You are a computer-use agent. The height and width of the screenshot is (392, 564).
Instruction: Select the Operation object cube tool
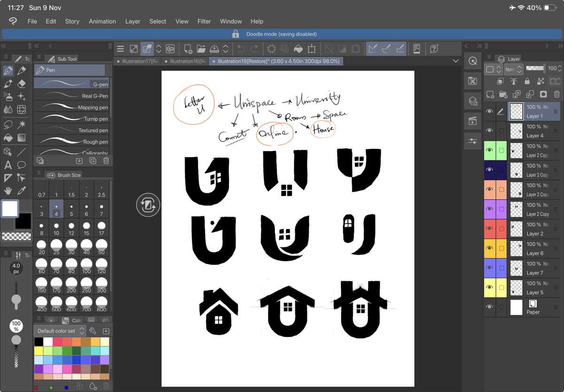[x=8, y=152]
